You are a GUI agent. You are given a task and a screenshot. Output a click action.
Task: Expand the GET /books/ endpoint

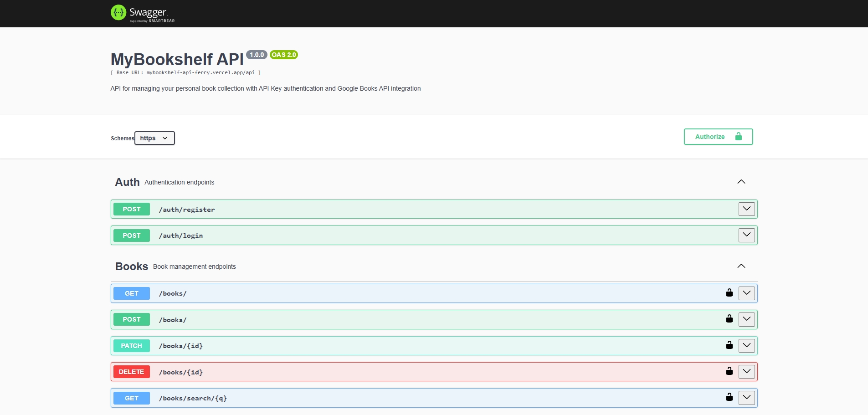point(746,293)
